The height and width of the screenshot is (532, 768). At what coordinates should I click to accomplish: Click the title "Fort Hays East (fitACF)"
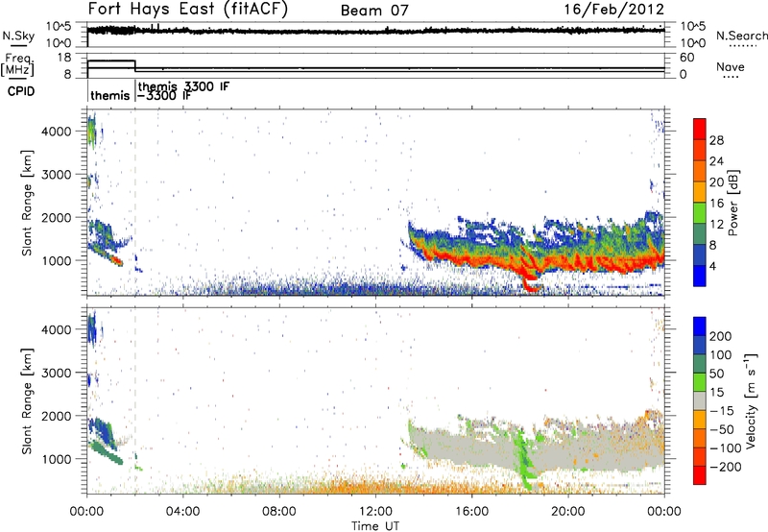[188, 9]
